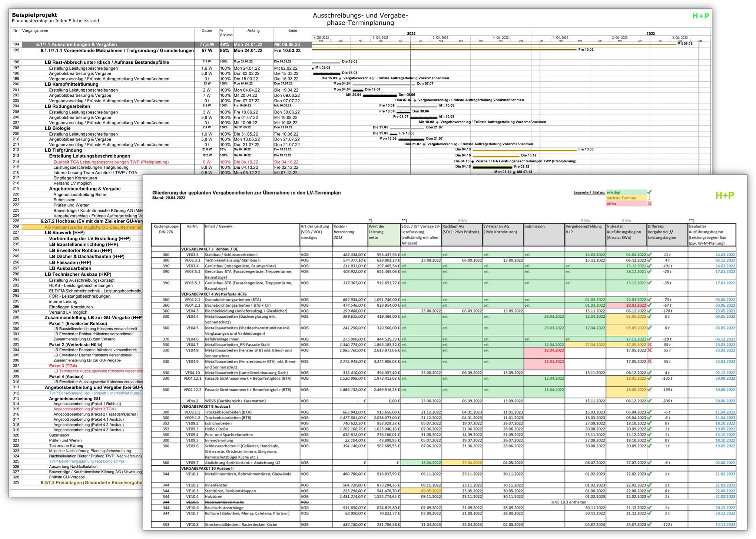Click the Vorgangsname column header
Image resolution: width=756 pixels, height=539 pixels.
35,31
